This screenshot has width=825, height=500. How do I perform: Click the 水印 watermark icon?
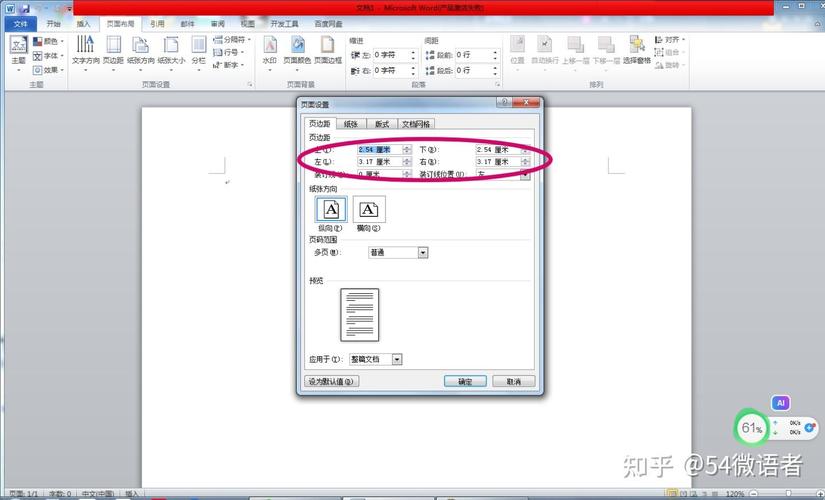(x=270, y=45)
